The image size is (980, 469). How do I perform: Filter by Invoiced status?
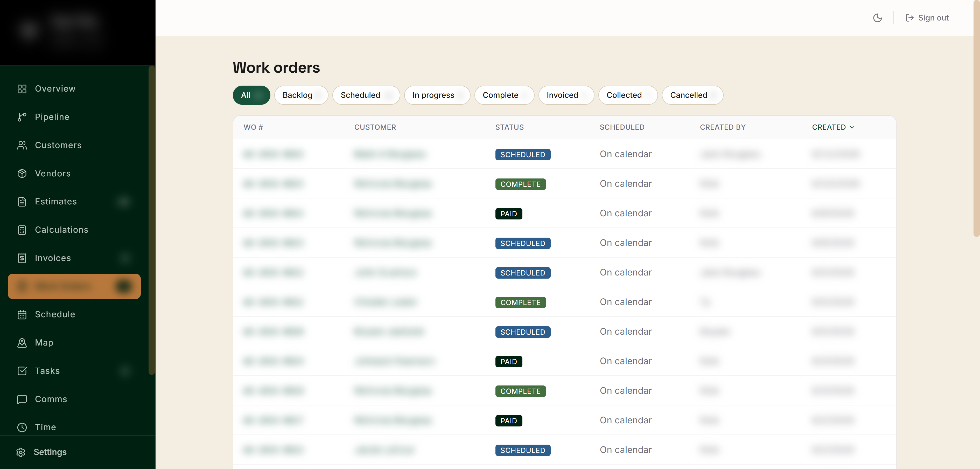pyautogui.click(x=566, y=95)
